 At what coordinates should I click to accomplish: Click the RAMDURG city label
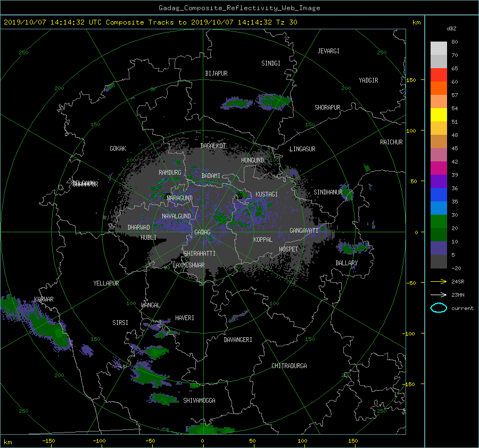pos(170,173)
